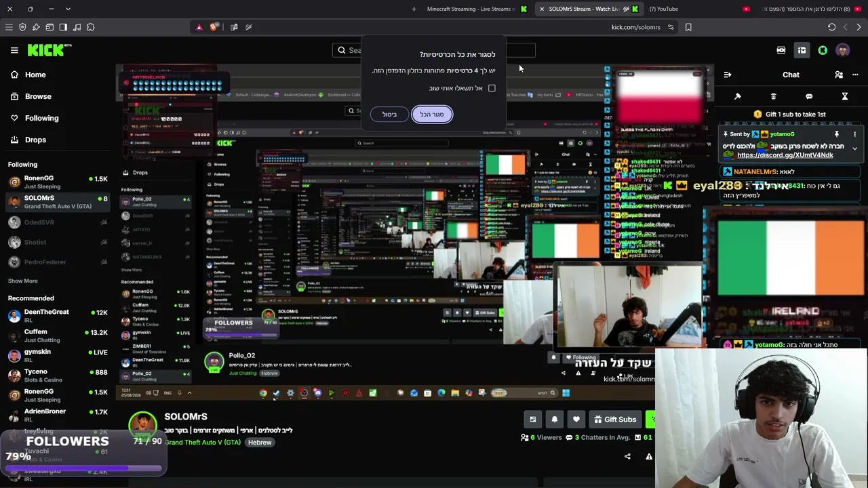868x488 pixels.
Task: Click the speech bubble icon in chat toolbar
Action: (809, 96)
